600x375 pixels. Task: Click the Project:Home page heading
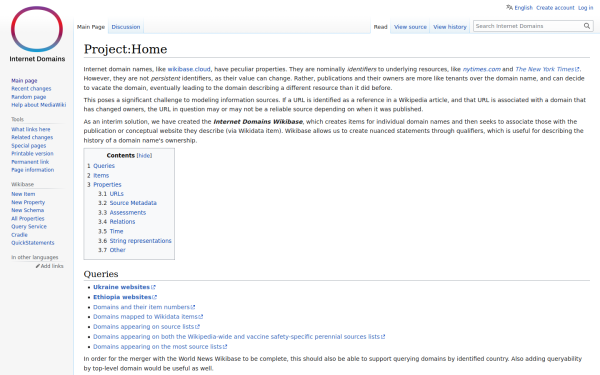pyautogui.click(x=126, y=49)
